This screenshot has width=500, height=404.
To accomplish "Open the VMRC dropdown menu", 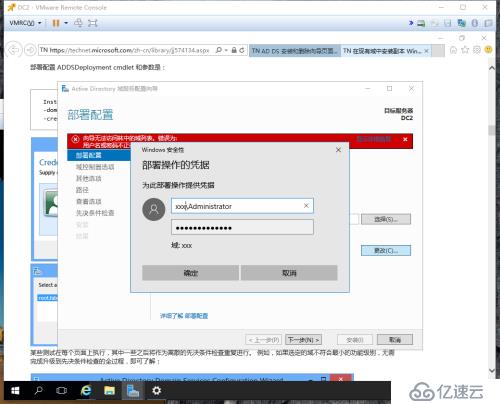I will (25, 23).
